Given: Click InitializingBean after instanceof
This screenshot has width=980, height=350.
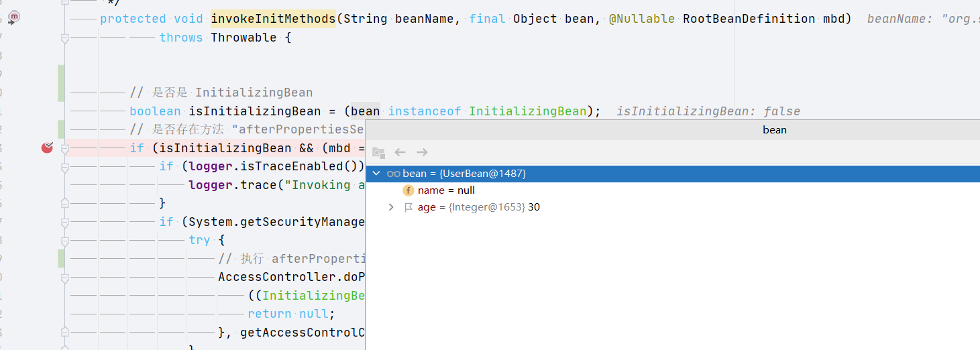Looking at the screenshot, I should click(x=528, y=111).
